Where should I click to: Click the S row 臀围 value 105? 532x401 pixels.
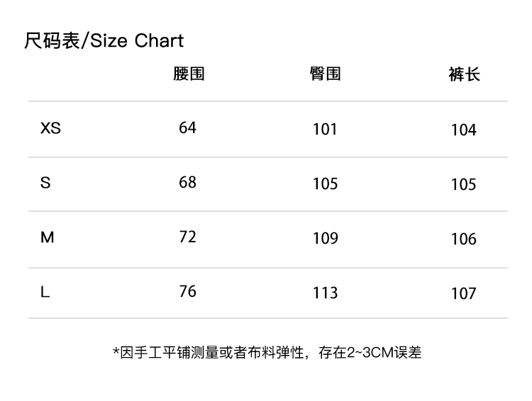click(x=325, y=183)
